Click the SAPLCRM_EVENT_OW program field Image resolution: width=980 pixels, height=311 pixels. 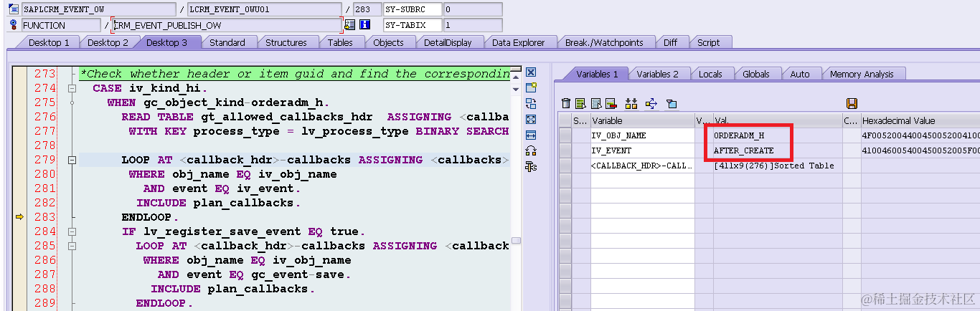(x=98, y=9)
